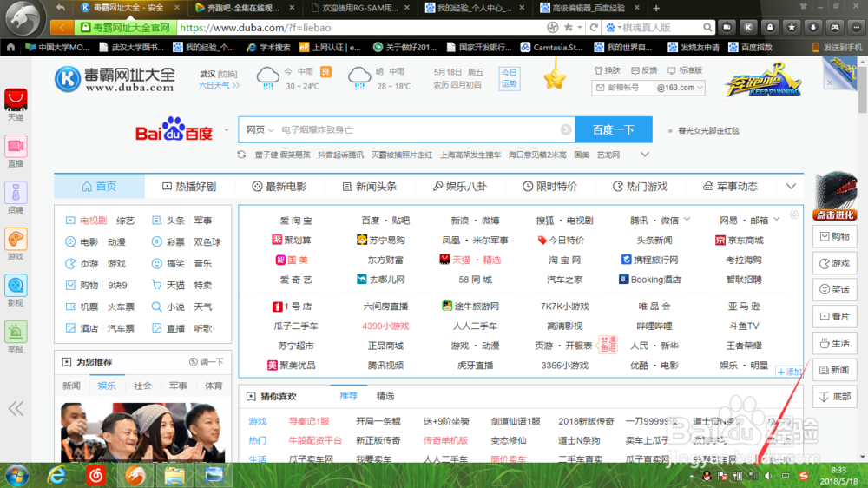Expand 腾讯·微信 entry dropdown arrow
868x488 pixels.
[x=687, y=220]
